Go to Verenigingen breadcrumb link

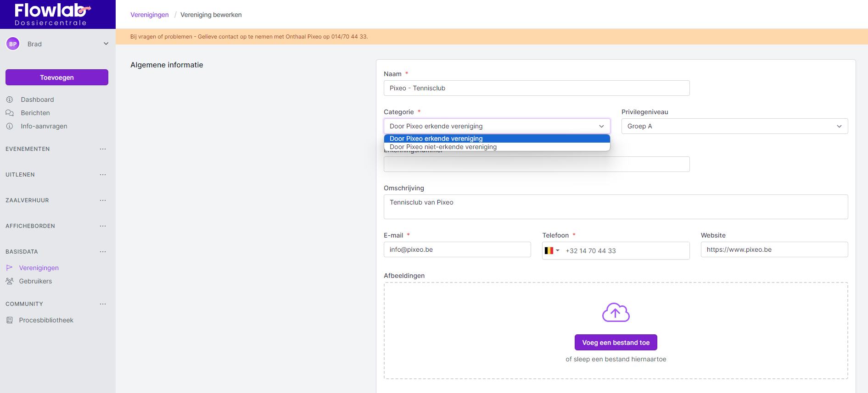point(150,15)
